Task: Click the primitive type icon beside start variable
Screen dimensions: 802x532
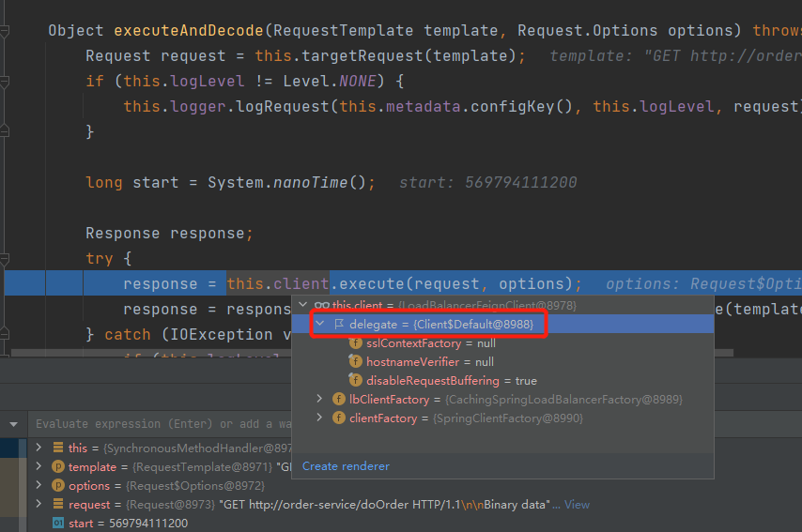Action: 58,524
